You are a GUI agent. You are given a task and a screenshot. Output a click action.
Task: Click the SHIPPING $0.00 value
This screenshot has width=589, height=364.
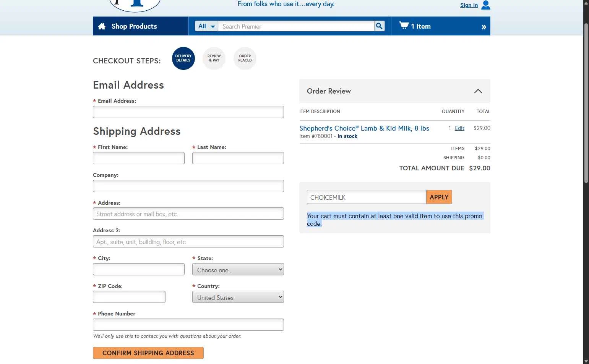(484, 157)
